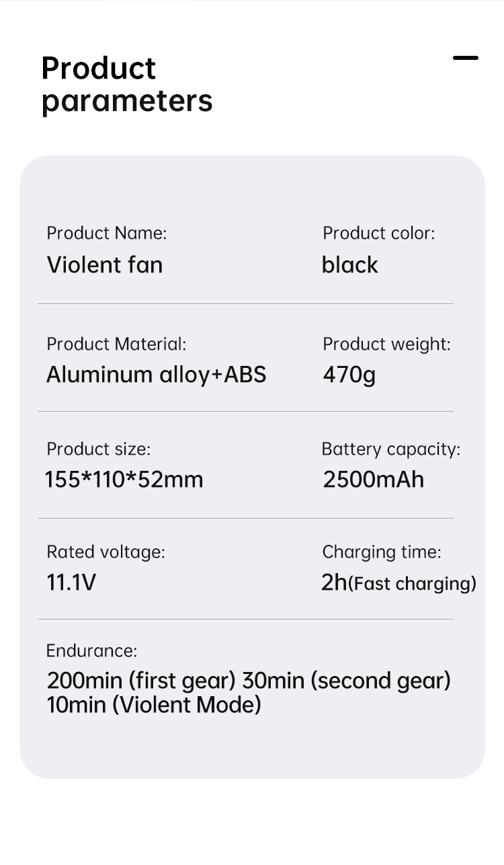Select the 2h Fast charging value

pos(398,582)
